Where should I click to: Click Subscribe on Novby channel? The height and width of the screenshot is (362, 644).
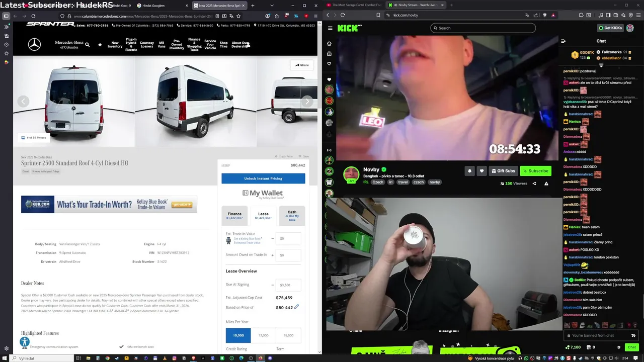(535, 171)
